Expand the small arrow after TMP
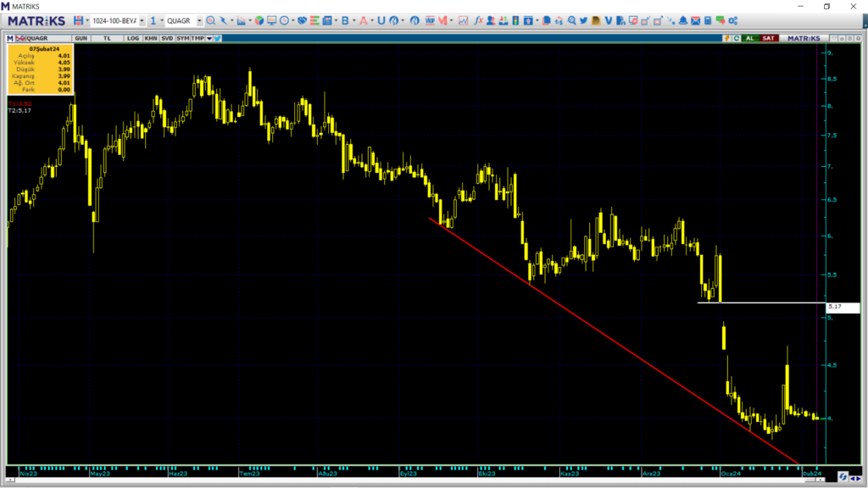This screenshot has height=488, width=868. (x=209, y=38)
